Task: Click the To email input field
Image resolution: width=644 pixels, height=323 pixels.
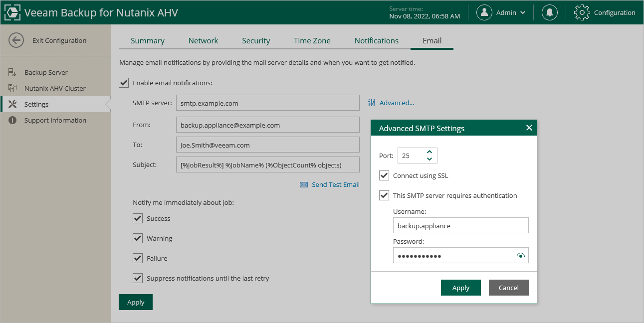Action: 268,145
